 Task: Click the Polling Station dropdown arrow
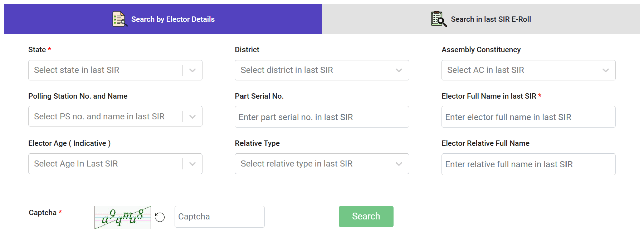point(192,116)
